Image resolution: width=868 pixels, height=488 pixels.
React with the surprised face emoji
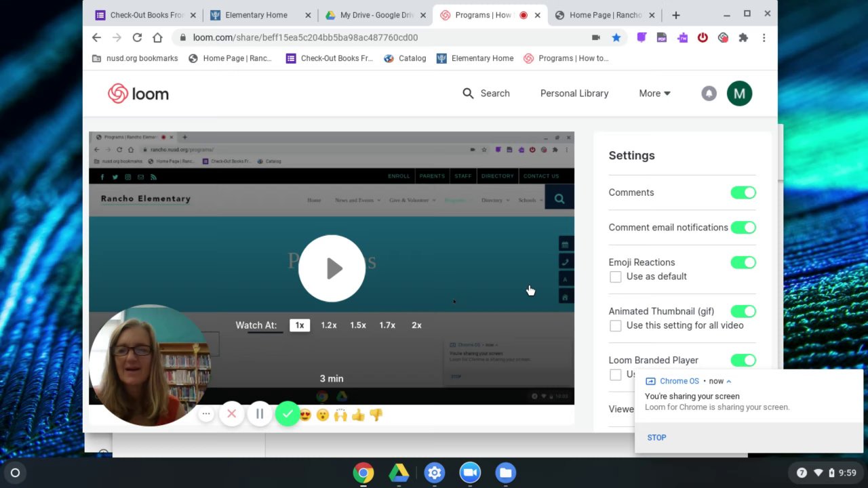pos(323,415)
